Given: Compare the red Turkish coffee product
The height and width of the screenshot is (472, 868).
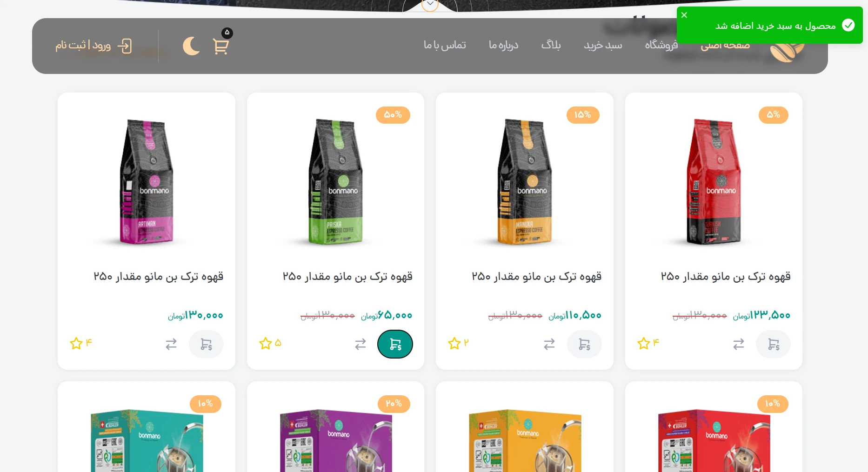Looking at the screenshot, I should [x=739, y=344].
